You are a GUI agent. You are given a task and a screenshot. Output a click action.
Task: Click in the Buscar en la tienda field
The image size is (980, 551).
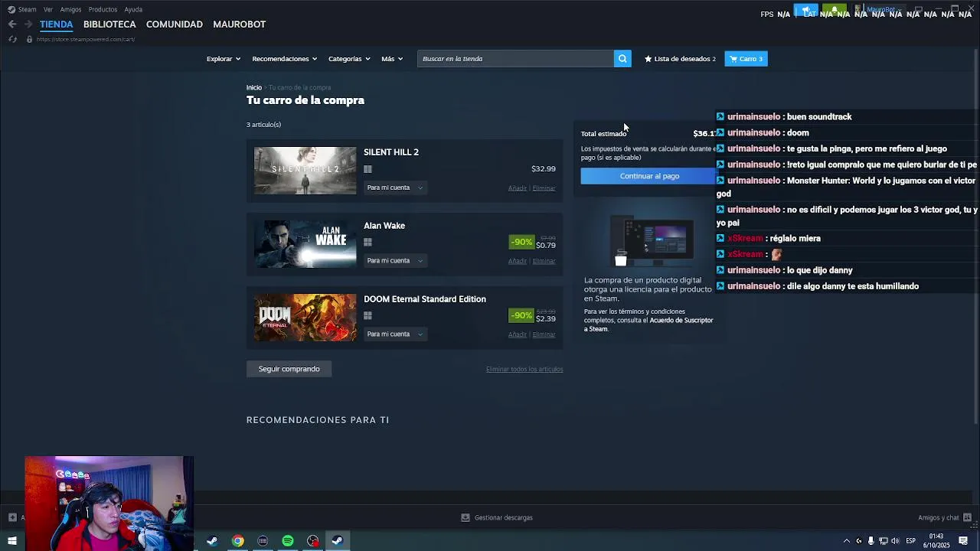[515, 59]
